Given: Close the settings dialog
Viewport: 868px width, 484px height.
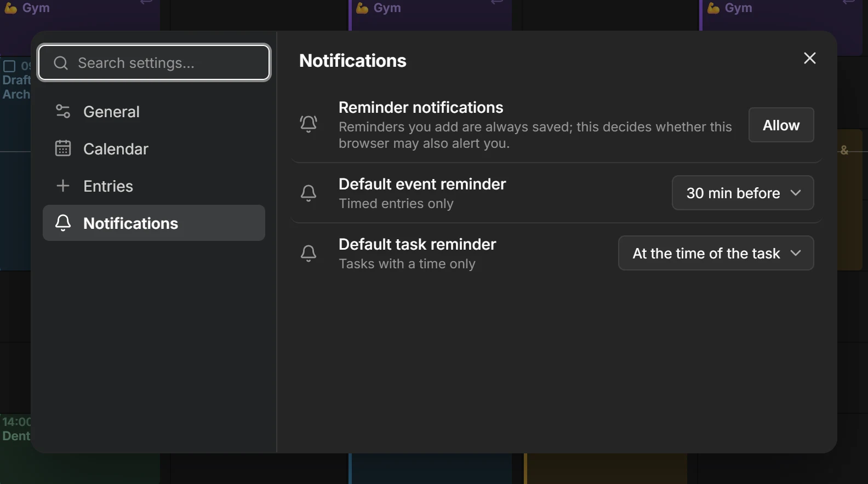Looking at the screenshot, I should tap(809, 58).
